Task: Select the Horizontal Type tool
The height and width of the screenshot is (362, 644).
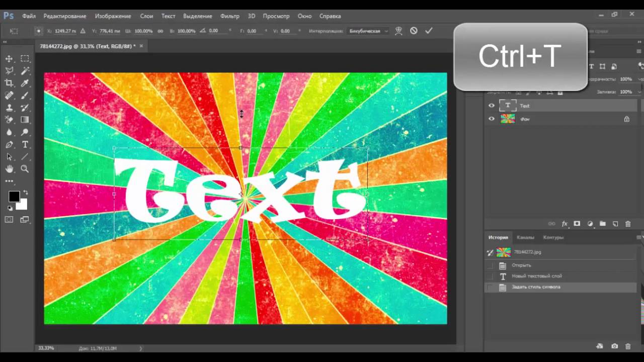Action: [25, 144]
